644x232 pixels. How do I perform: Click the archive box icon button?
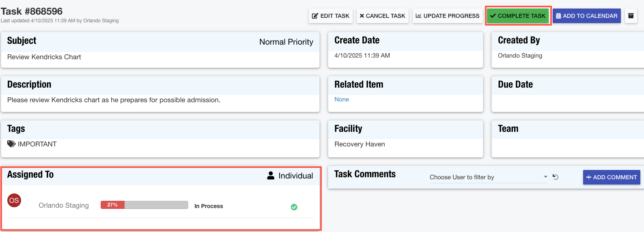click(631, 16)
